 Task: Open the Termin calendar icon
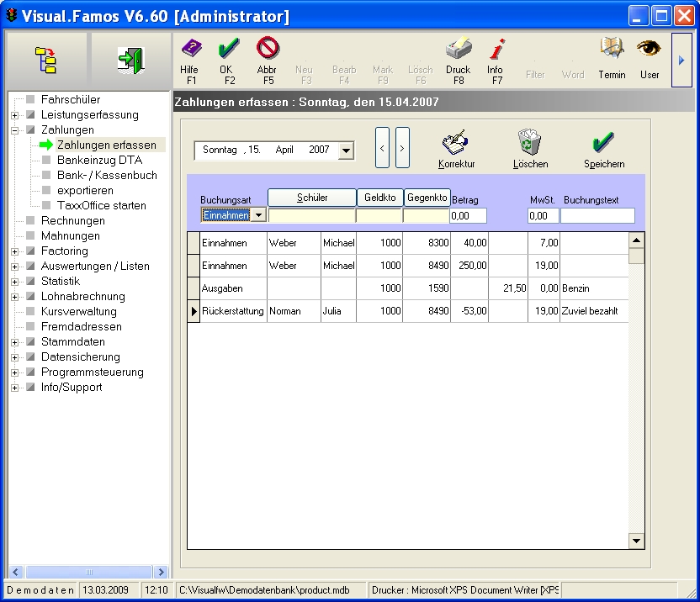click(x=612, y=49)
